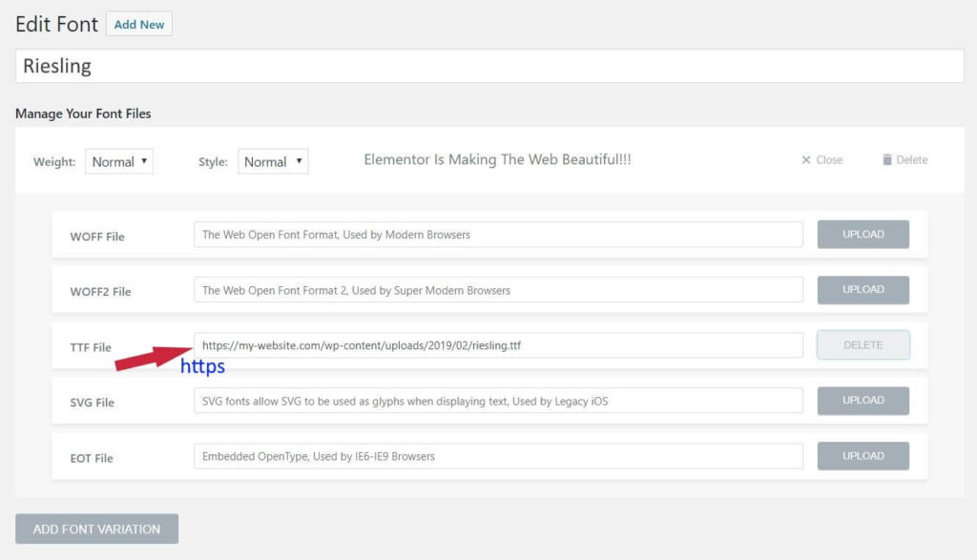Upload an SVG file
This screenshot has width=977, height=560.
tap(863, 401)
